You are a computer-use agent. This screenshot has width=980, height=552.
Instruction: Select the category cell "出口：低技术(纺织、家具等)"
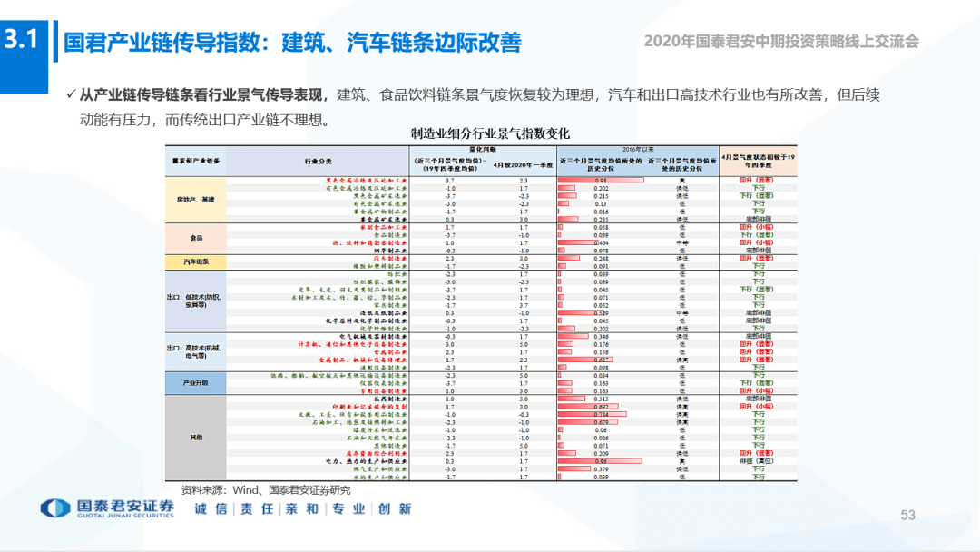coord(196,301)
